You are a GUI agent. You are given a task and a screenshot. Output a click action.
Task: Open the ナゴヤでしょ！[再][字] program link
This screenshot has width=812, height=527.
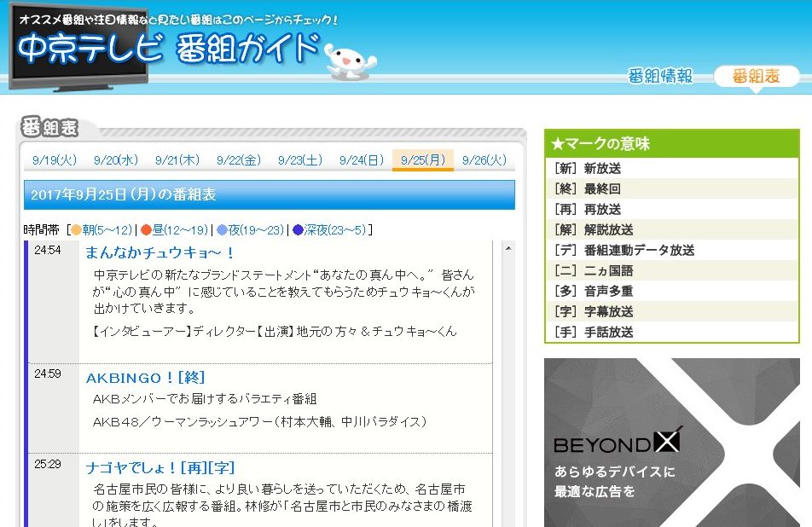click(160, 468)
